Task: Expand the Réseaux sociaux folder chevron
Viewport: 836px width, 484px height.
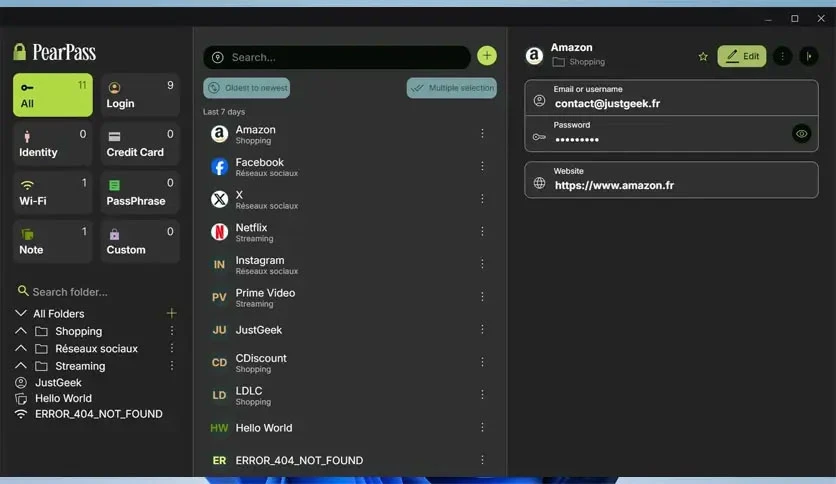Action: 21,348
